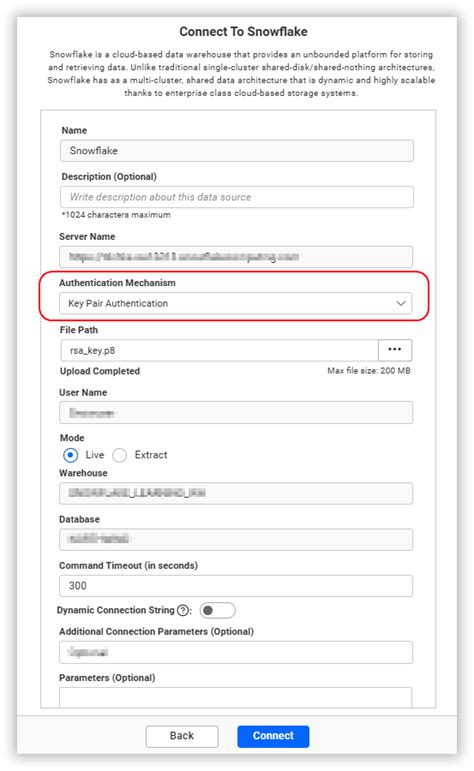Click the Warehouse input field

(236, 493)
